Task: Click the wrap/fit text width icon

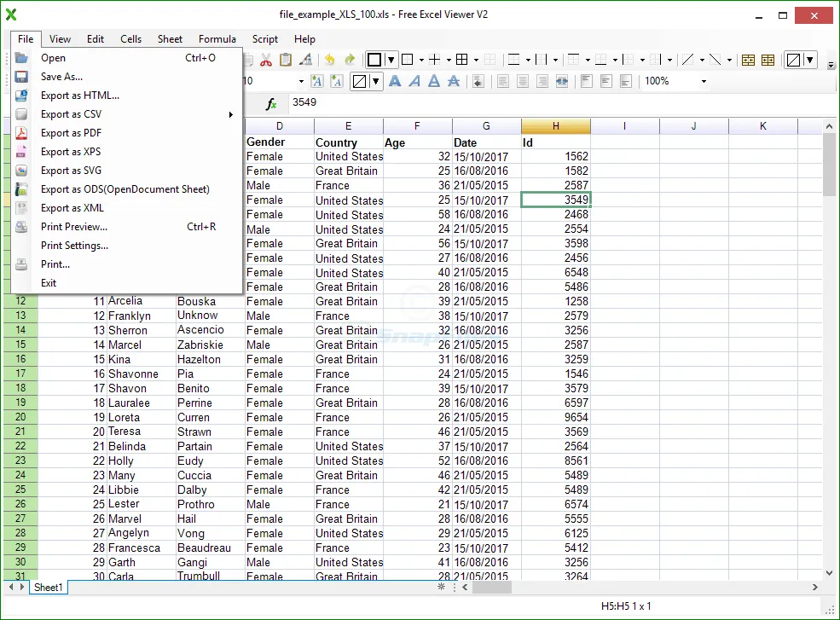Action: (562, 81)
